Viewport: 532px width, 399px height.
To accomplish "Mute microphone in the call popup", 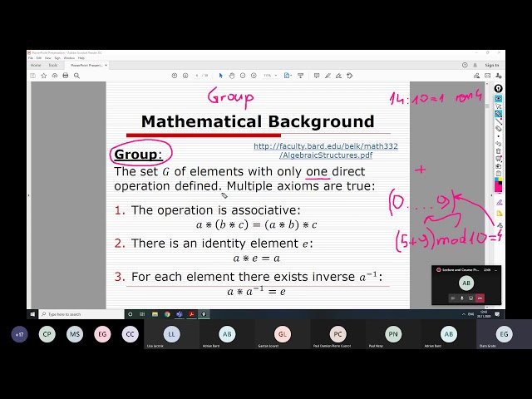I will coord(462,298).
